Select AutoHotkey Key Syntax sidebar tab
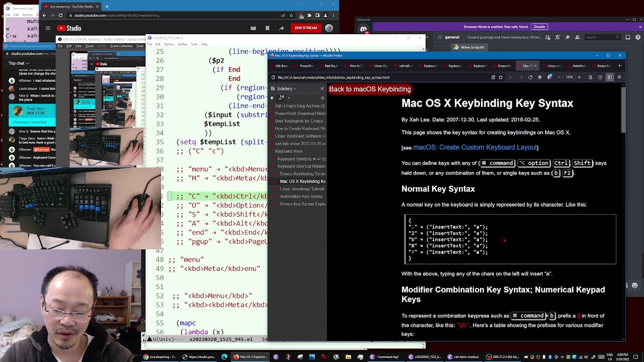Screen dimensions: 644x362 pyautogui.click(x=301, y=197)
